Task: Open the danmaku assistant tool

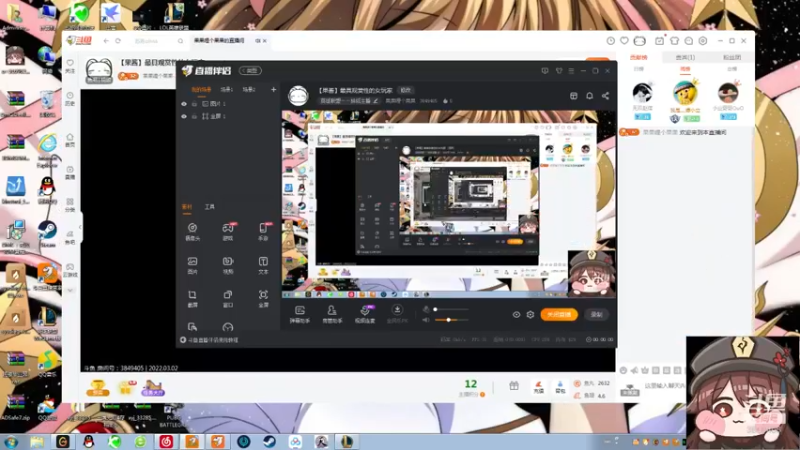Action: click(x=300, y=314)
